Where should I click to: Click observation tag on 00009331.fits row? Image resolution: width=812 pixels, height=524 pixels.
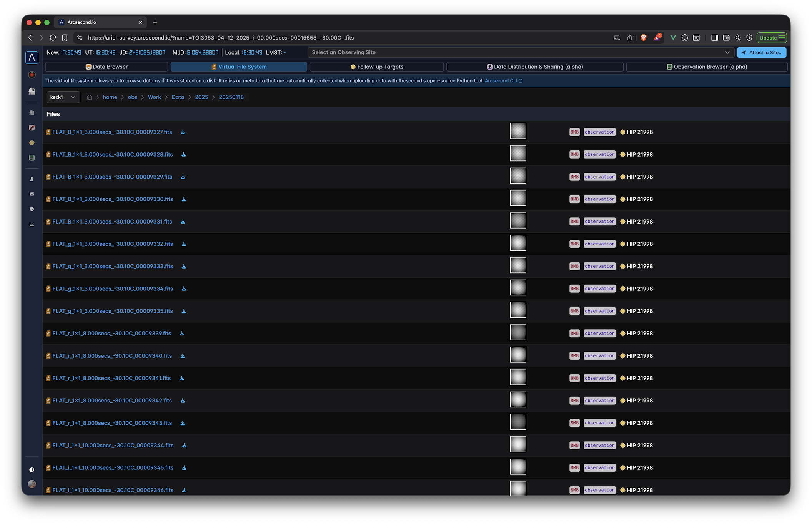[600, 222]
